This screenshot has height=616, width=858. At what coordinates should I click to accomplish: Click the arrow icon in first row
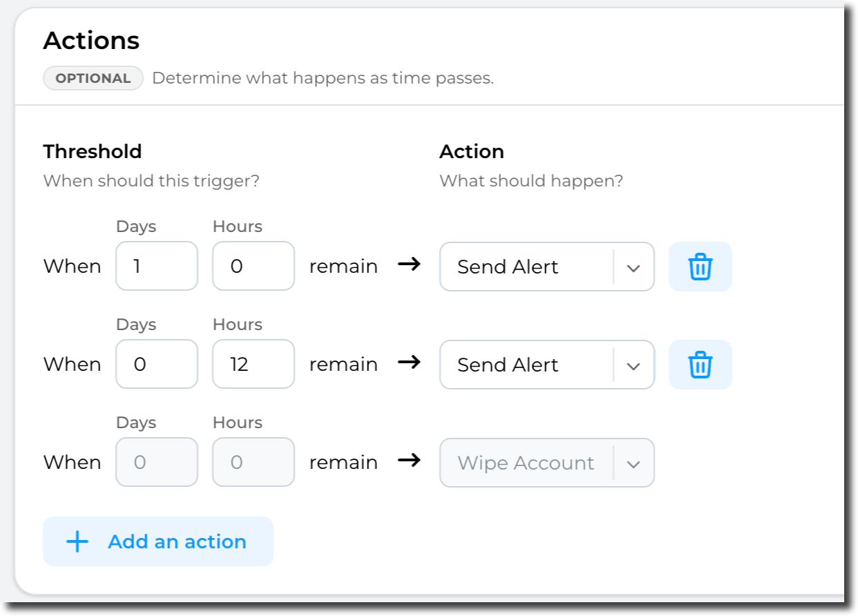point(409,265)
